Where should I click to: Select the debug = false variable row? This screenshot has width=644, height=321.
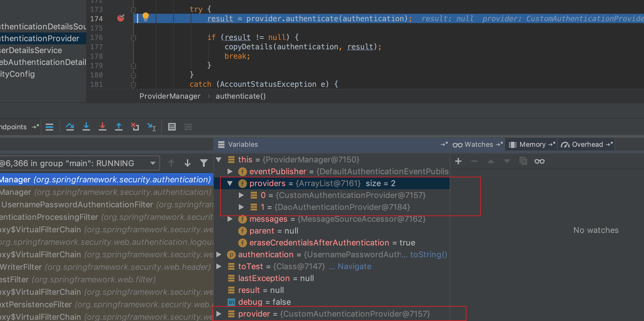click(x=332, y=302)
